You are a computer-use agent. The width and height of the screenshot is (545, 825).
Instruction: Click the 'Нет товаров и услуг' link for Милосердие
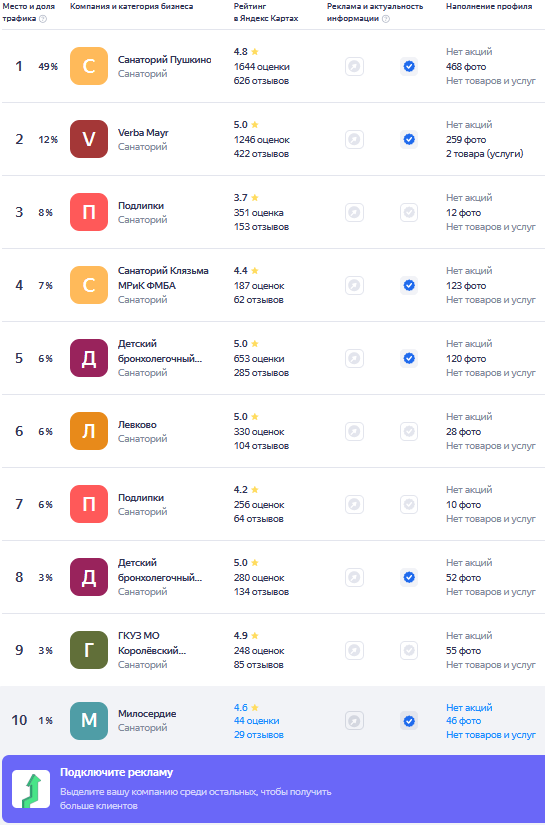coord(491,735)
